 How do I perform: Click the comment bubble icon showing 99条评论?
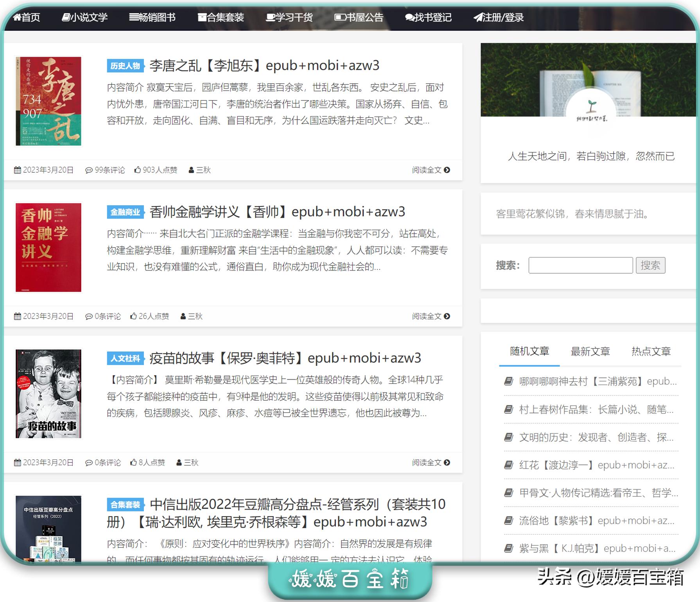[x=90, y=170]
